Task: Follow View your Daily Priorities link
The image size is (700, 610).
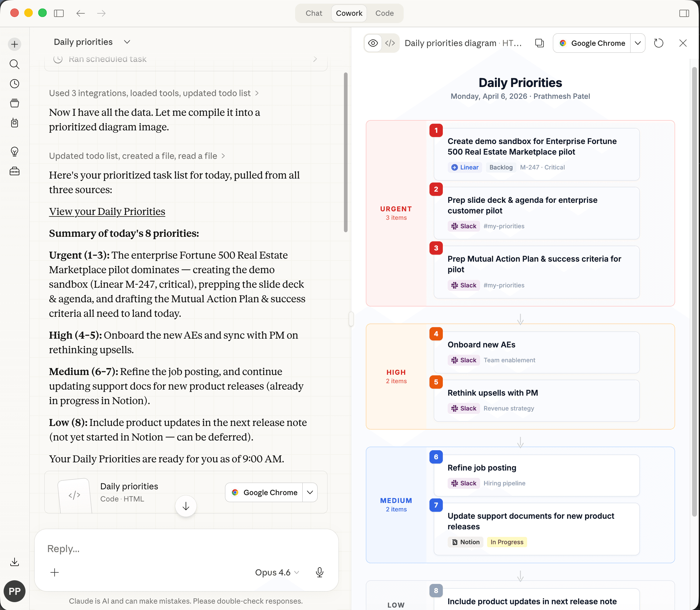Action: click(x=107, y=211)
